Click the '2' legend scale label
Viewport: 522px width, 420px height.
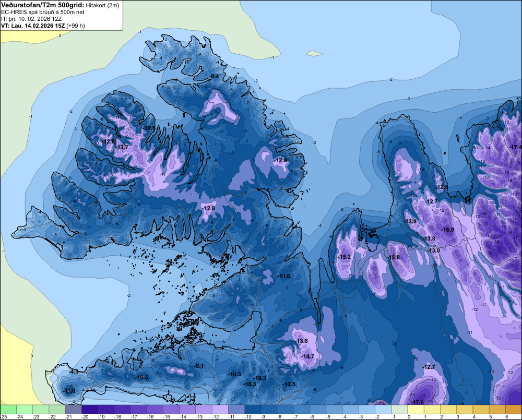pyautogui.click(x=442, y=417)
